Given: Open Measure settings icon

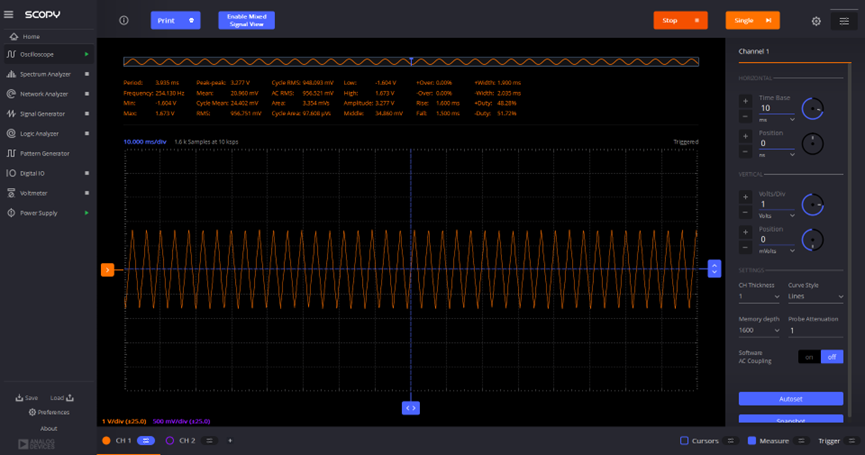Looking at the screenshot, I should (802, 441).
